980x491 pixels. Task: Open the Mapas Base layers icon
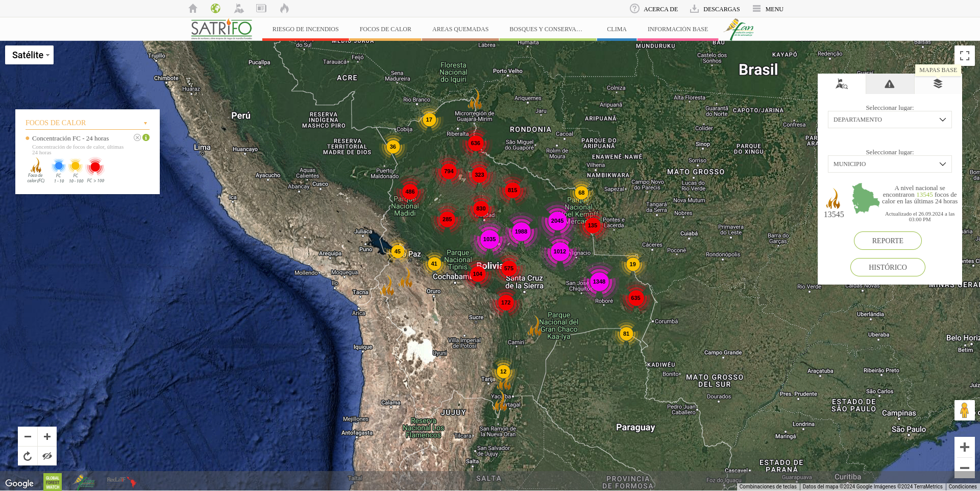(x=938, y=84)
